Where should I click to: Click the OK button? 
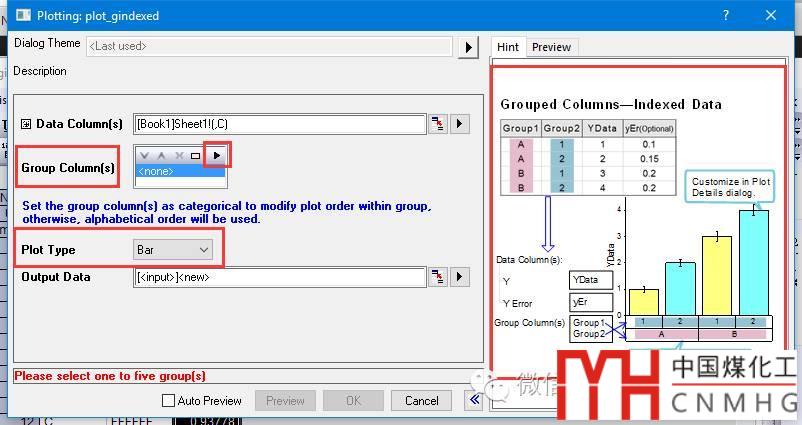pyautogui.click(x=353, y=400)
